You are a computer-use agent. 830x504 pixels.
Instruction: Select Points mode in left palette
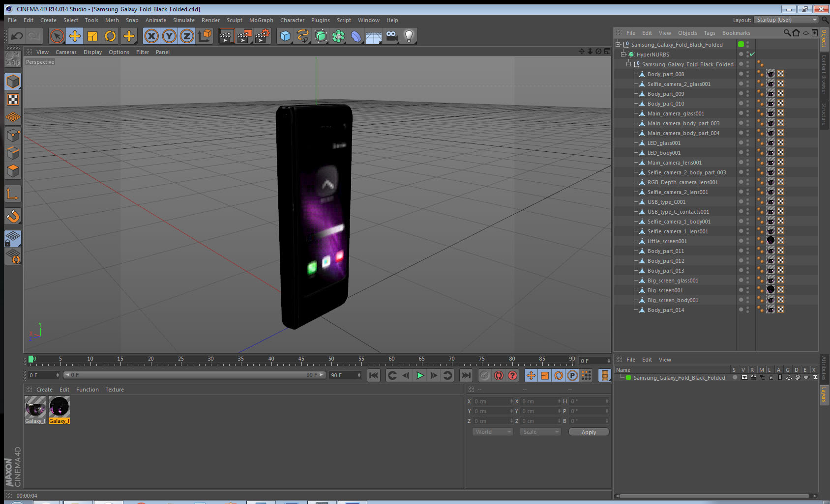coord(13,135)
